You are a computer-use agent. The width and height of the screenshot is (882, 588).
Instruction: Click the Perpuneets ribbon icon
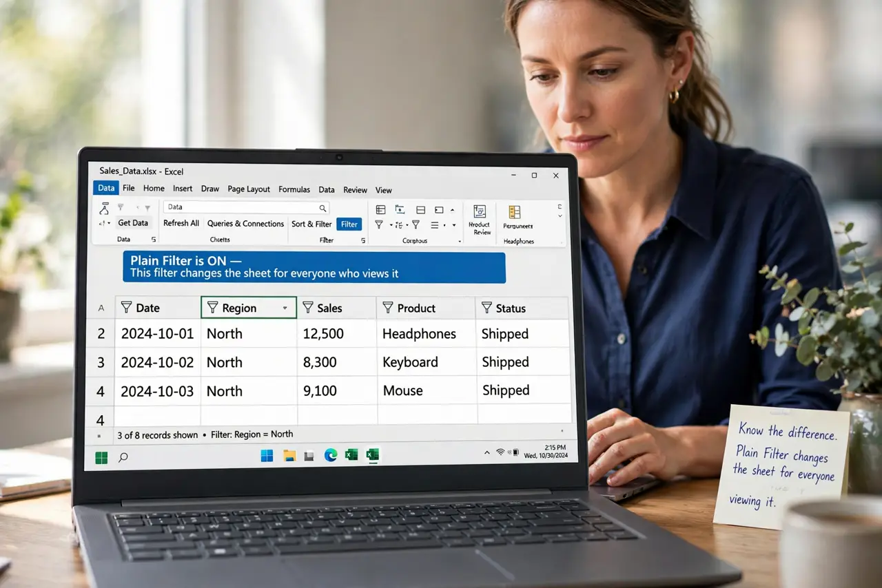515,212
